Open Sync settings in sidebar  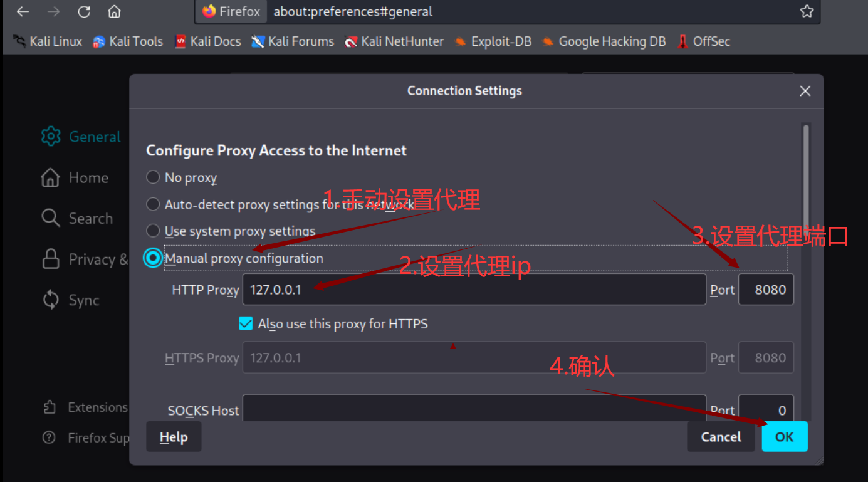click(70, 300)
